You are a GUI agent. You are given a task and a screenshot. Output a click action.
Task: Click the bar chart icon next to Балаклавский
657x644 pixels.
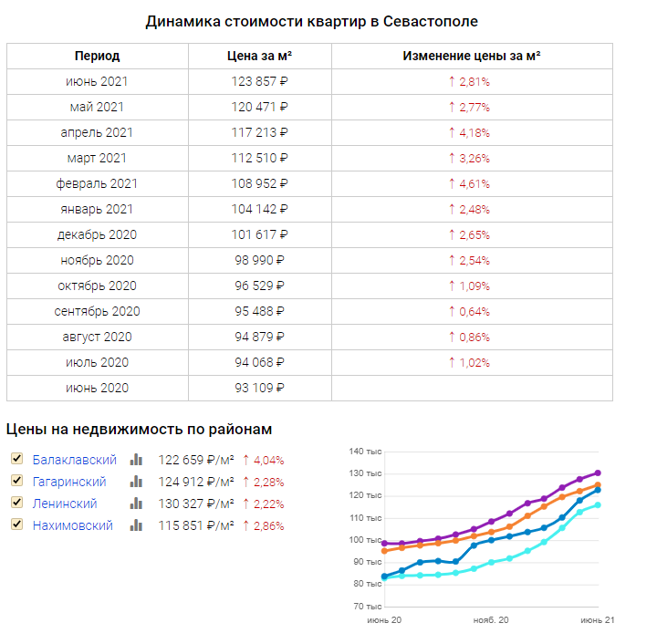click(x=136, y=460)
